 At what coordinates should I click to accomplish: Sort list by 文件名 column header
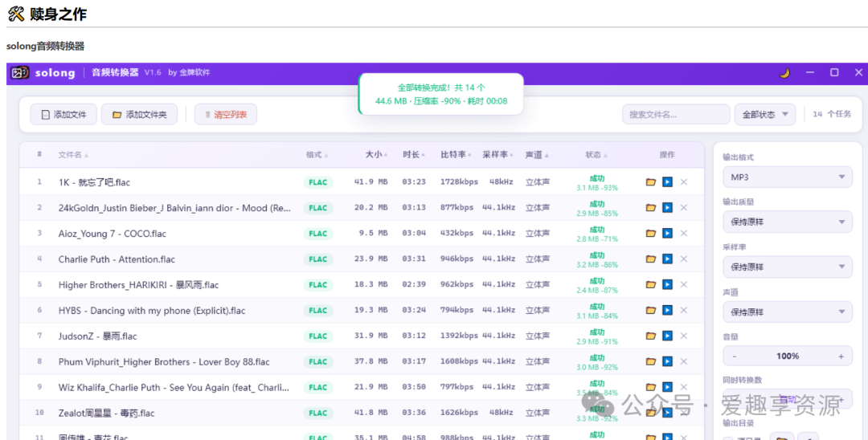point(73,155)
